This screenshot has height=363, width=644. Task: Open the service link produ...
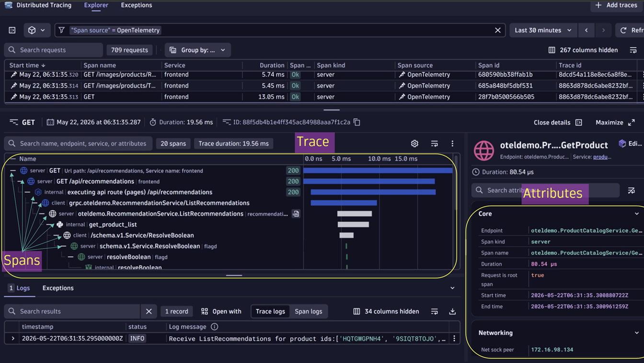point(602,157)
